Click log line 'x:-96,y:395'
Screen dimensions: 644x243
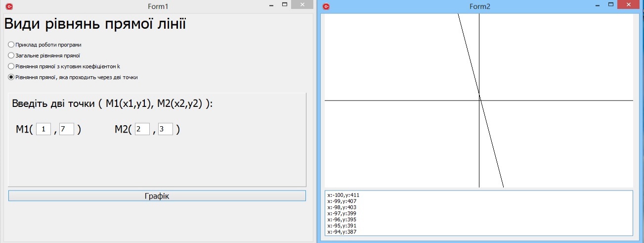point(342,219)
